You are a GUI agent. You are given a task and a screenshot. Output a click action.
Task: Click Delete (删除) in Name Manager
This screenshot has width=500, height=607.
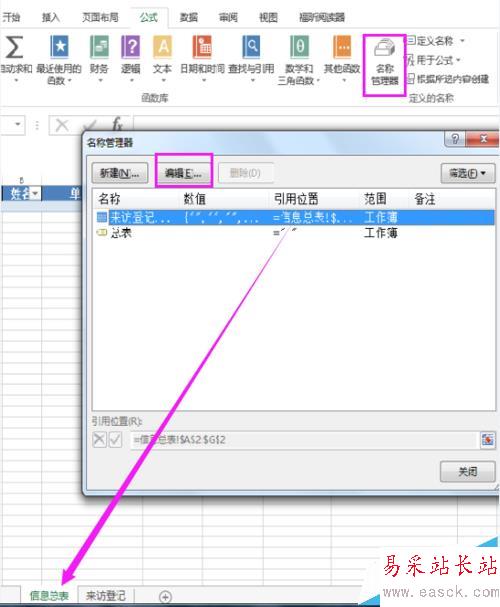coord(246,173)
